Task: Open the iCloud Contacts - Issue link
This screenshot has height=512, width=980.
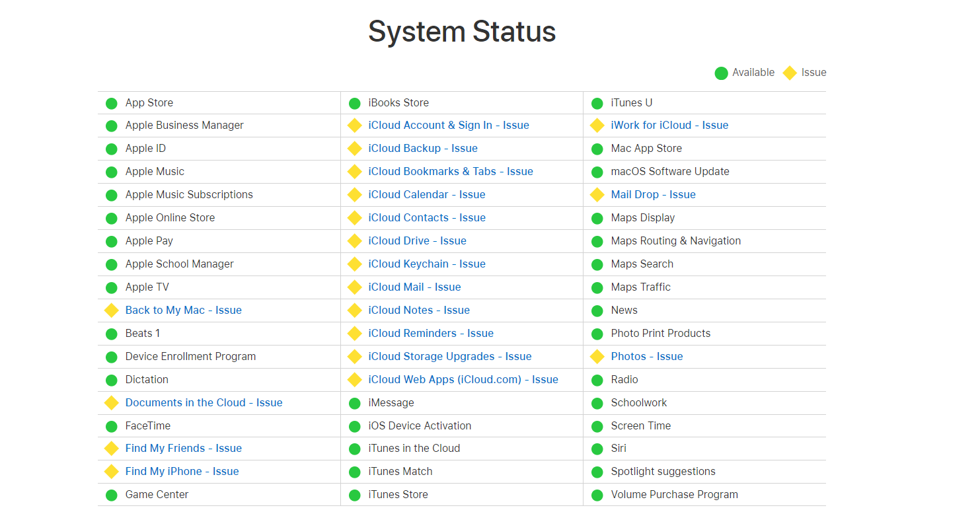Action: point(427,218)
